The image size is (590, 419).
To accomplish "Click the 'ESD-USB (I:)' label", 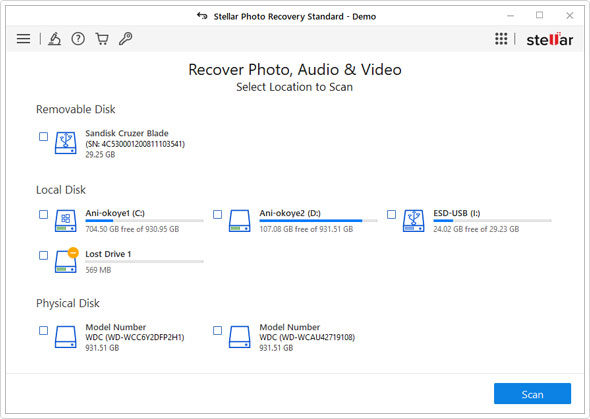I will [x=456, y=213].
